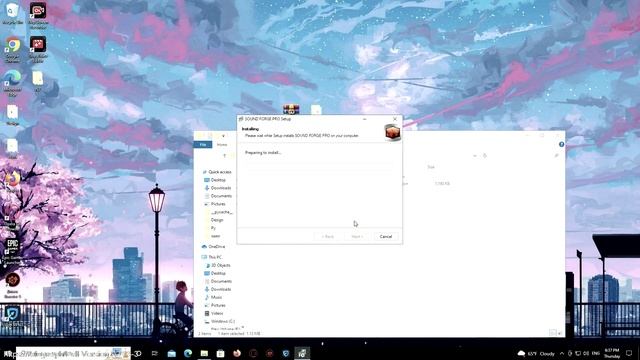This screenshot has height=360, width=640.
Task: Open Pictures under This PC
Action: 218,305
